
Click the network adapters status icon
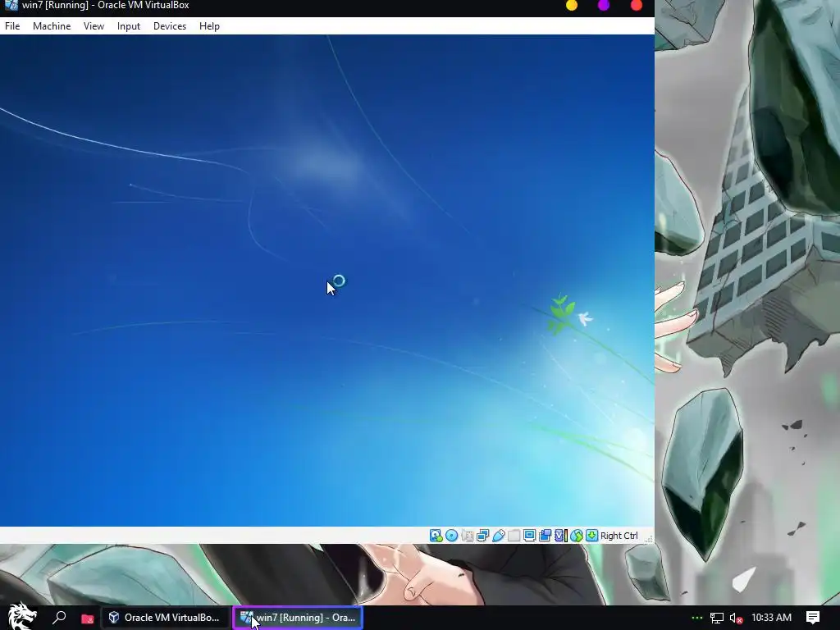pos(482,536)
